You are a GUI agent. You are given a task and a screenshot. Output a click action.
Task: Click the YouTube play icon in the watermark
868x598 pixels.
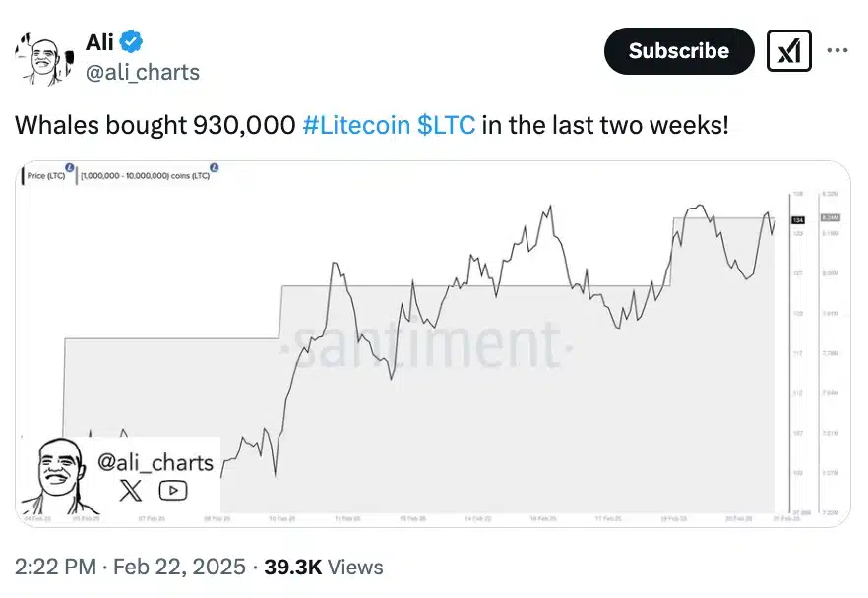173,489
